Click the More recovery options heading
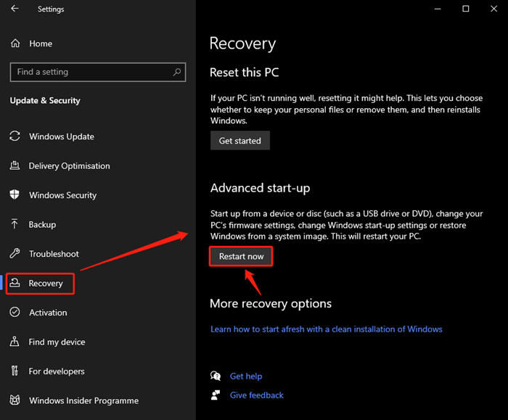The image size is (508, 420). pos(271,303)
